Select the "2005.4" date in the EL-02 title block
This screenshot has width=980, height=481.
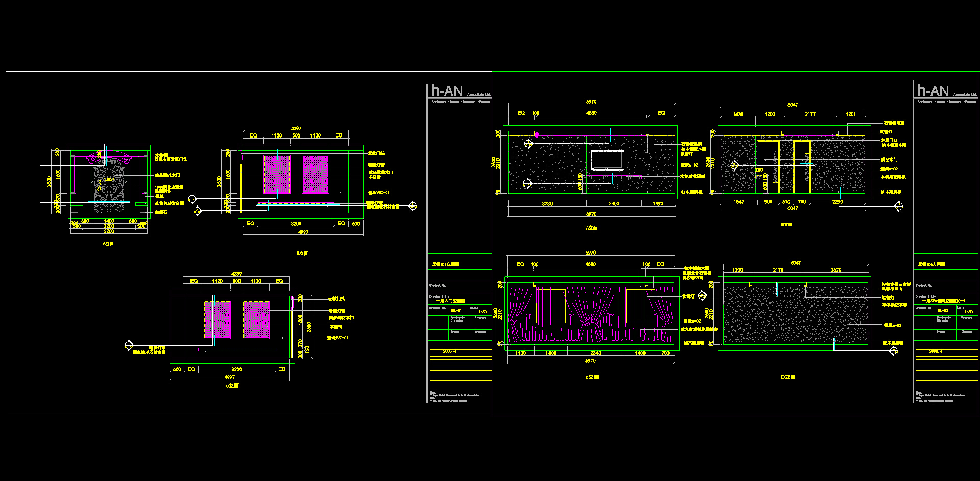click(x=936, y=351)
